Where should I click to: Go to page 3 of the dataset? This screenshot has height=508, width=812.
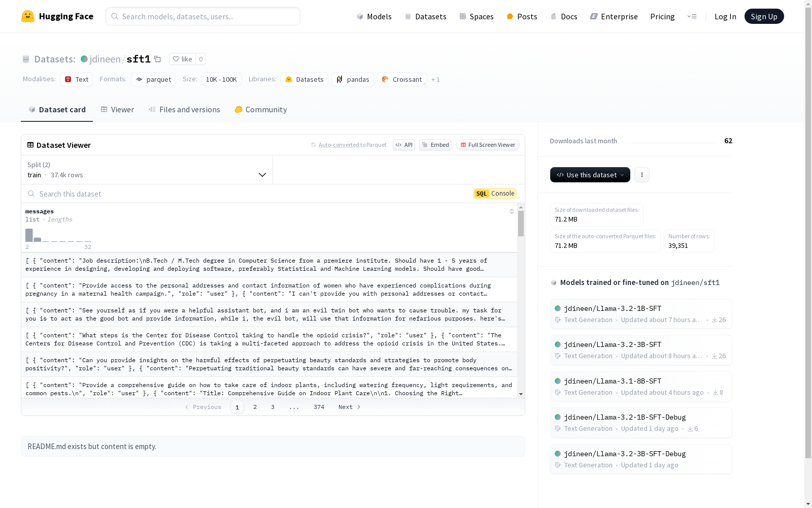point(273,407)
